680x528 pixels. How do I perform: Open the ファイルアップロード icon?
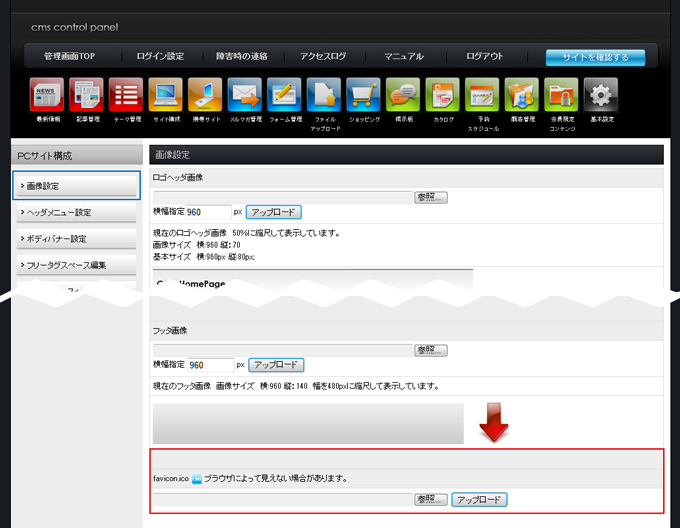325,95
